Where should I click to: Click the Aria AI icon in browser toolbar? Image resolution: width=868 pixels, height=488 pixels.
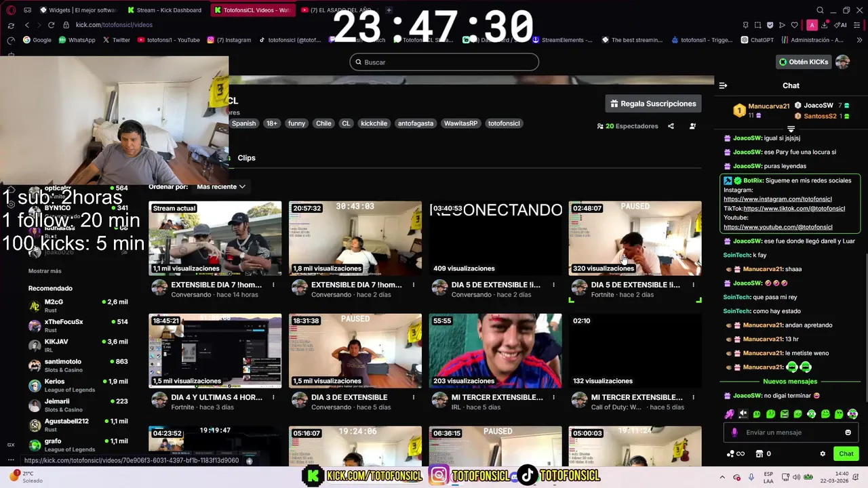pos(840,25)
